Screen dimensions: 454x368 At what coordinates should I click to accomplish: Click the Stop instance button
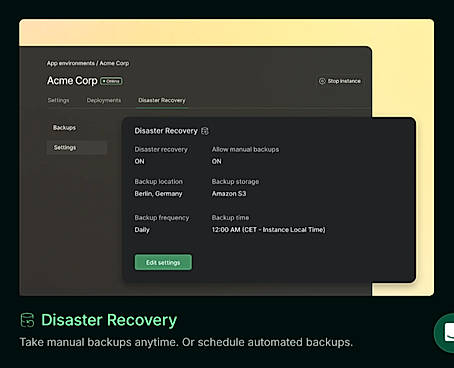pos(340,81)
